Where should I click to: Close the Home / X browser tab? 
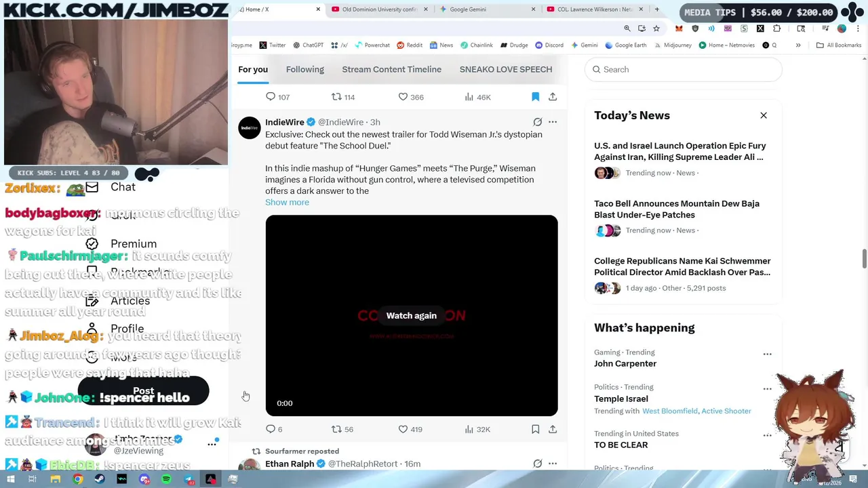(318, 9)
